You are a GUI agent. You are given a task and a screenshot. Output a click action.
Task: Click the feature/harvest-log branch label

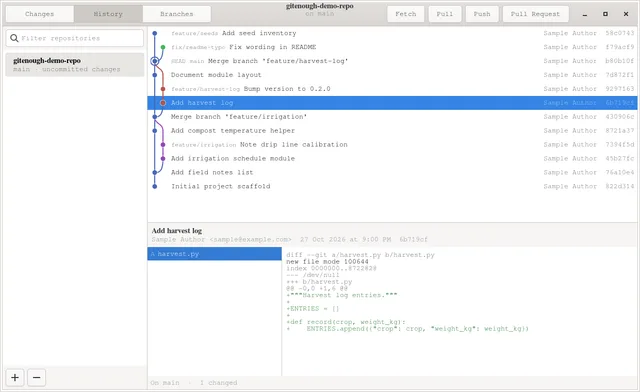pos(205,89)
